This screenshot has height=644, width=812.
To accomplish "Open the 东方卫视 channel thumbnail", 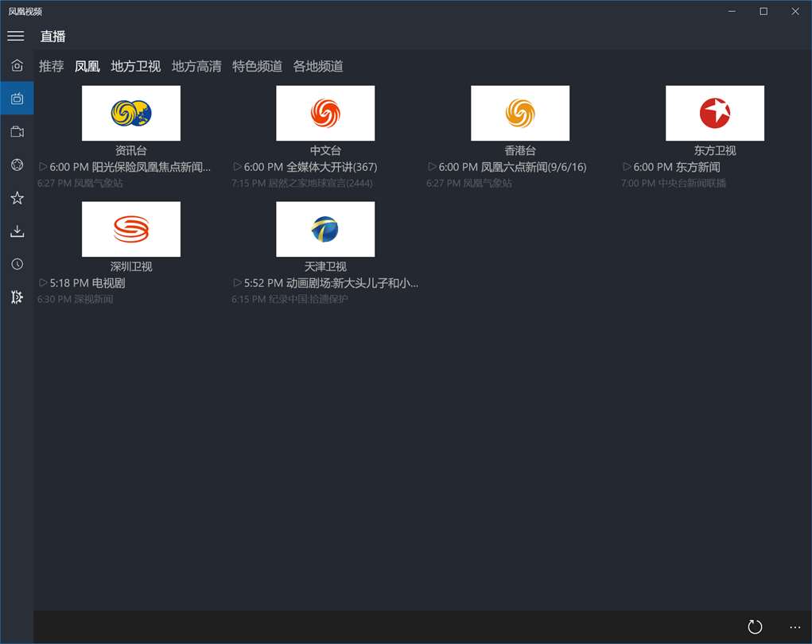I will click(x=715, y=113).
